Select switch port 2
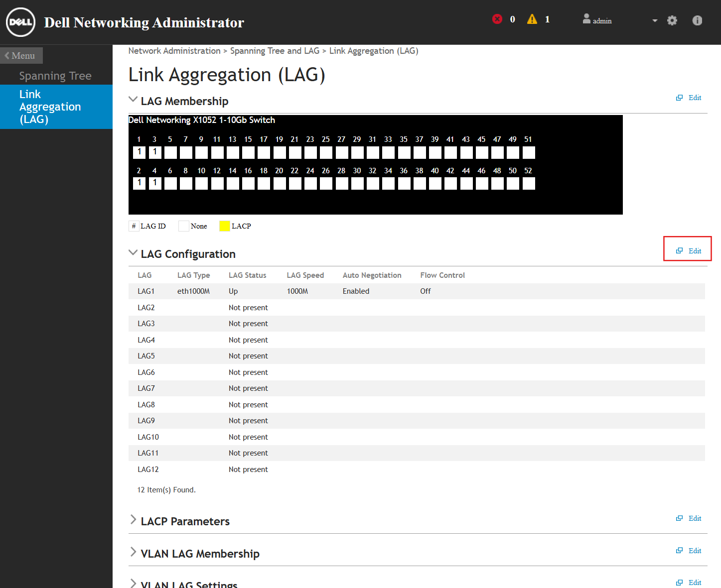The height and width of the screenshot is (588, 721). 140,183
